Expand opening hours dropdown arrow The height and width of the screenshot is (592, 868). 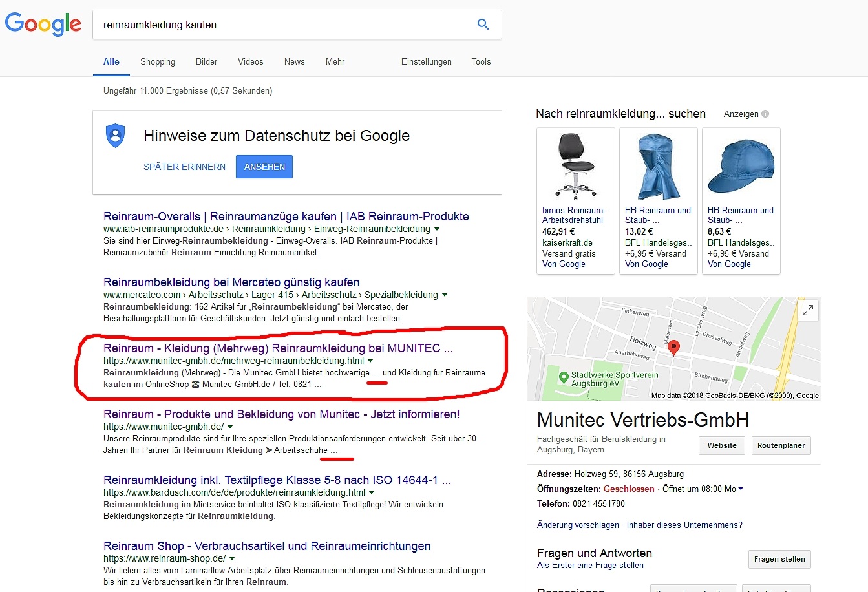[741, 489]
